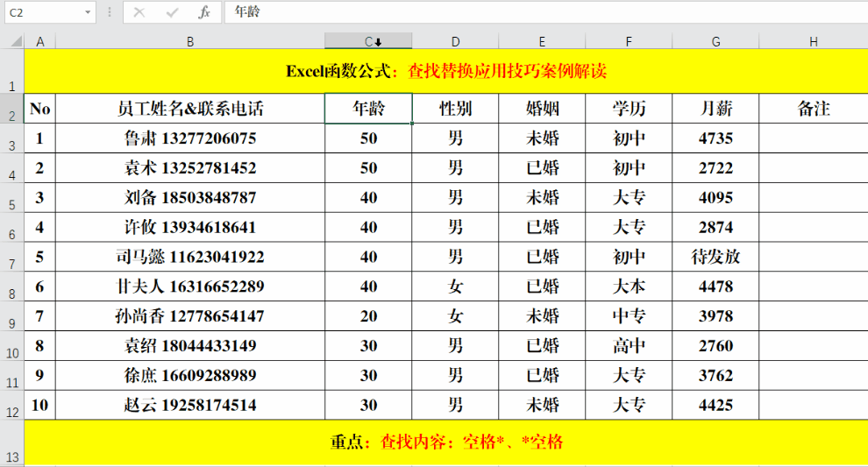Click salary cell 2760
The image size is (868, 467).
point(715,346)
